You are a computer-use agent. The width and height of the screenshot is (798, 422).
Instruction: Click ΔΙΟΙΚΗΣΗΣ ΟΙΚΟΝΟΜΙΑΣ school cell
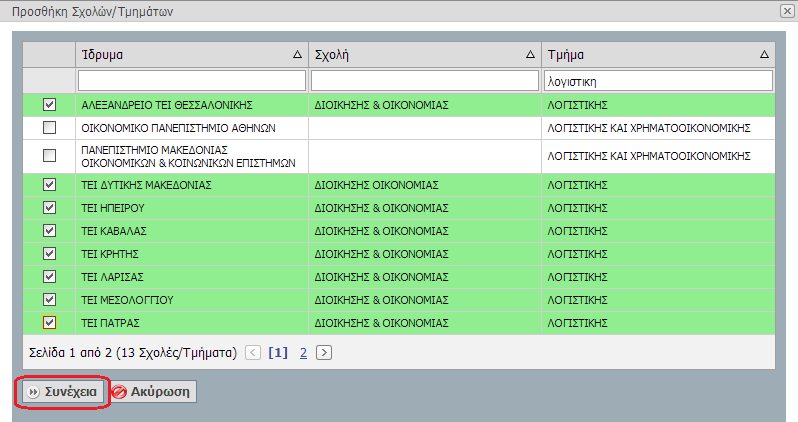click(425, 185)
